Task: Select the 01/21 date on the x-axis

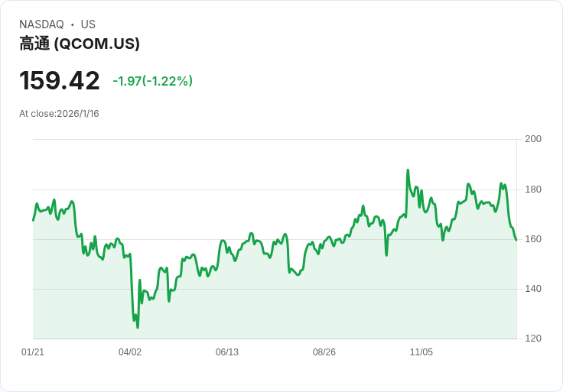Action: tap(33, 352)
